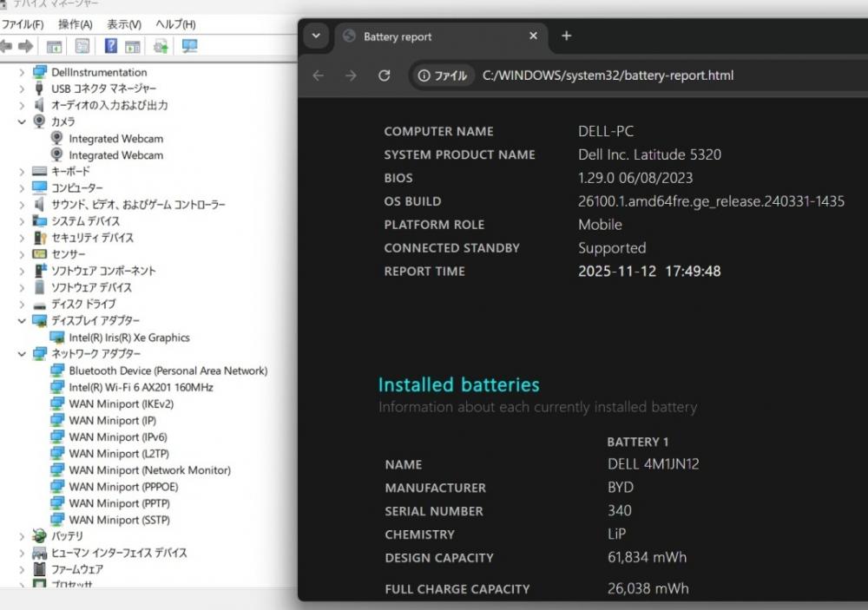Click the Properties icon in Device Manager toolbar
Image resolution: width=868 pixels, height=610 pixels.
82,46
